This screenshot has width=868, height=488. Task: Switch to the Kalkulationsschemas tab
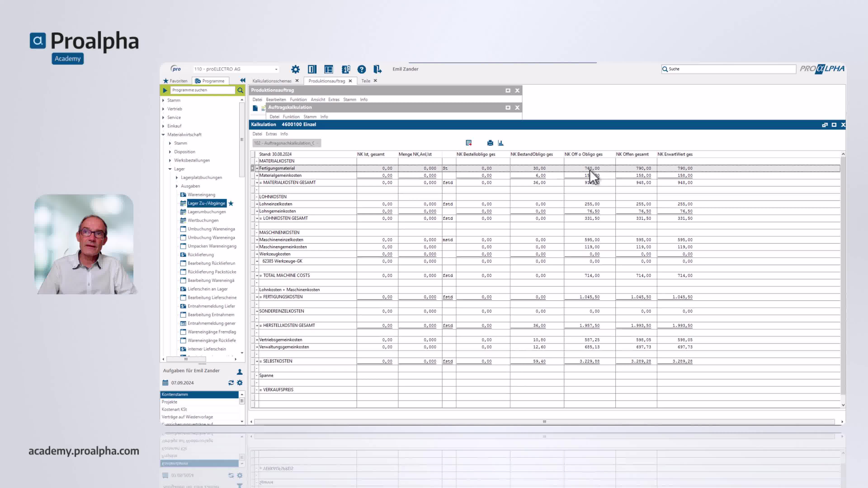pos(271,81)
